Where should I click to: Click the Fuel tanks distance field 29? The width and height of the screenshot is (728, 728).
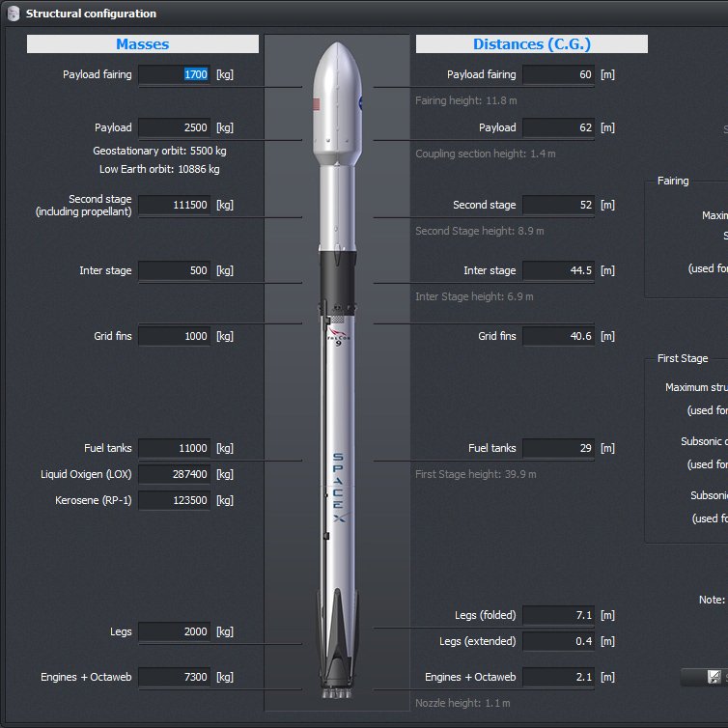pos(558,448)
